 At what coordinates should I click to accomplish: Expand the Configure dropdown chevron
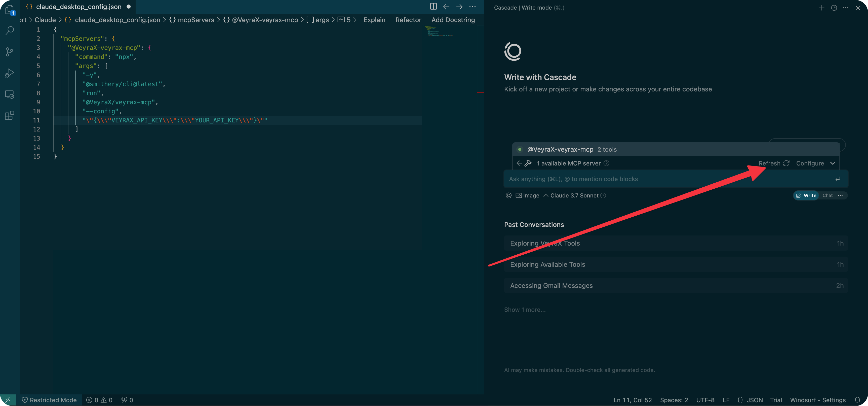[x=833, y=163]
